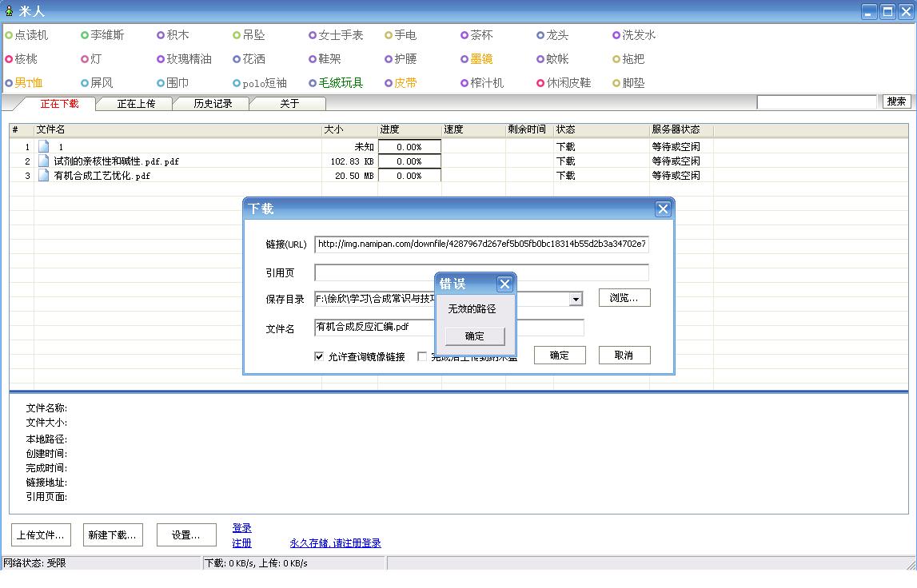The height and width of the screenshot is (588, 917).
Task: Click the circle bullet before 花洒
Action: [x=237, y=59]
